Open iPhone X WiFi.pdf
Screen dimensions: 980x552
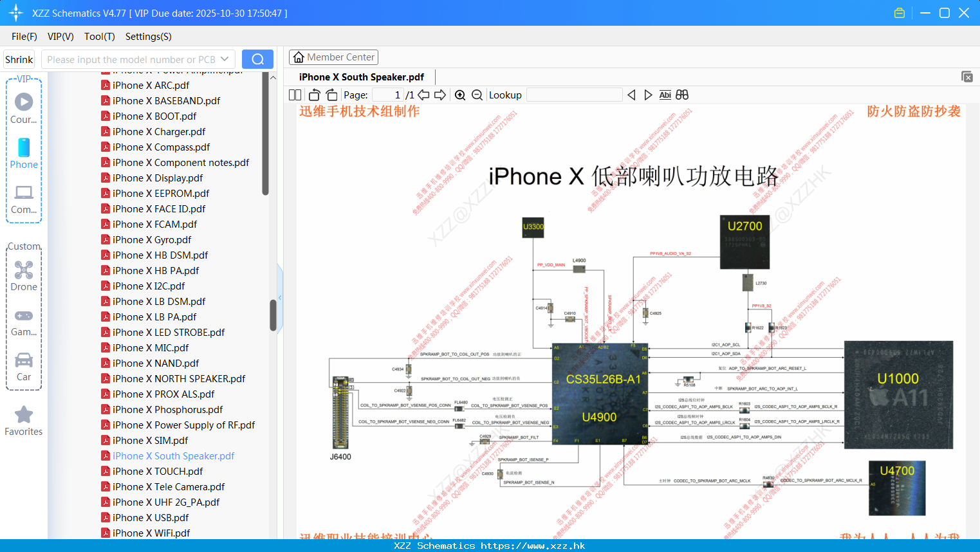click(151, 533)
